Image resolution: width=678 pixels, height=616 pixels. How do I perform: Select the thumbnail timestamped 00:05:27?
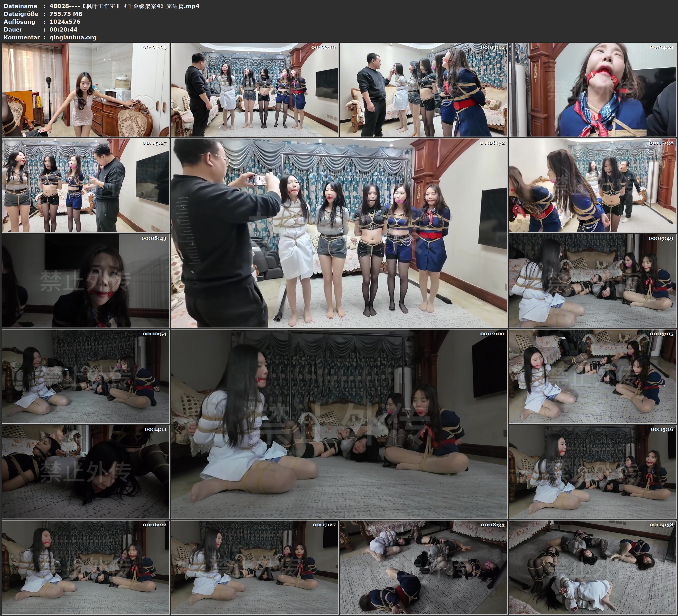pyautogui.click(x=85, y=185)
